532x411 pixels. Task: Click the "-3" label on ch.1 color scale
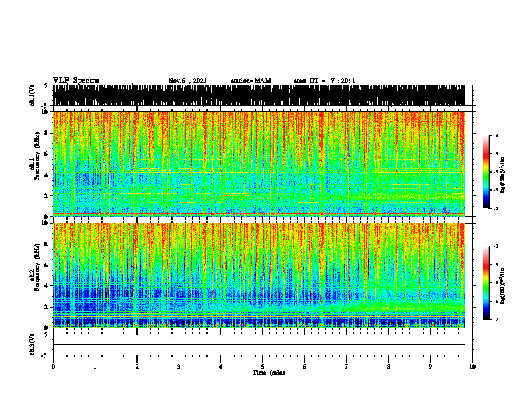tap(496, 135)
